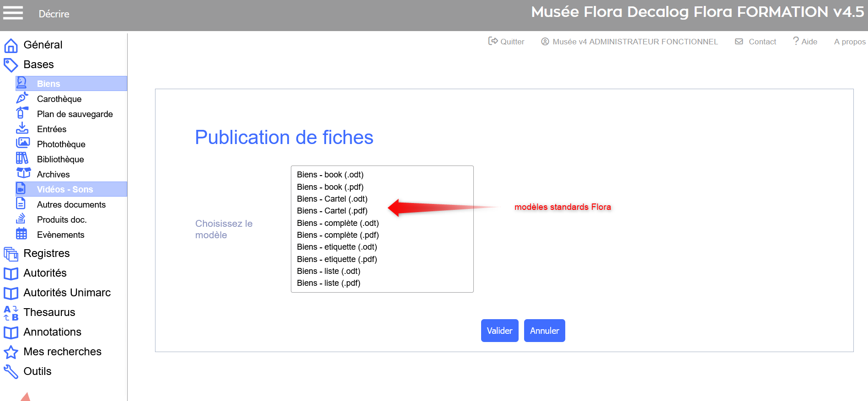
Task: Click the Annotations book icon
Action: [11, 332]
